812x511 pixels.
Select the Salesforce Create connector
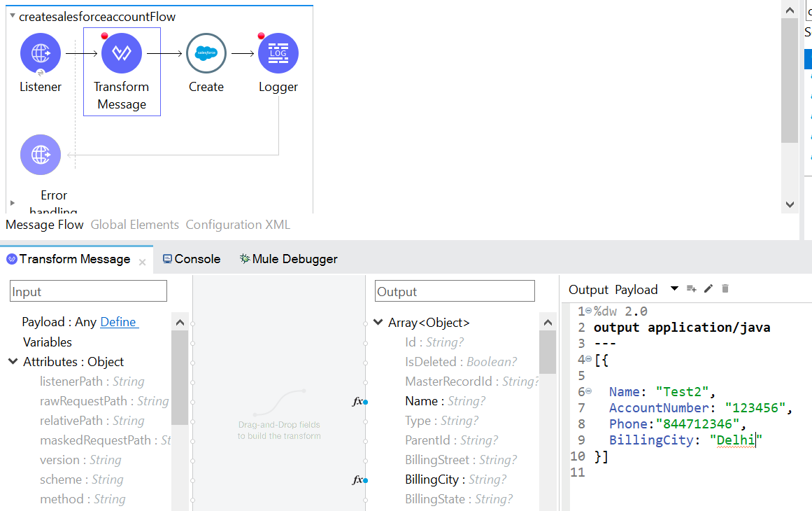pyautogui.click(x=206, y=53)
